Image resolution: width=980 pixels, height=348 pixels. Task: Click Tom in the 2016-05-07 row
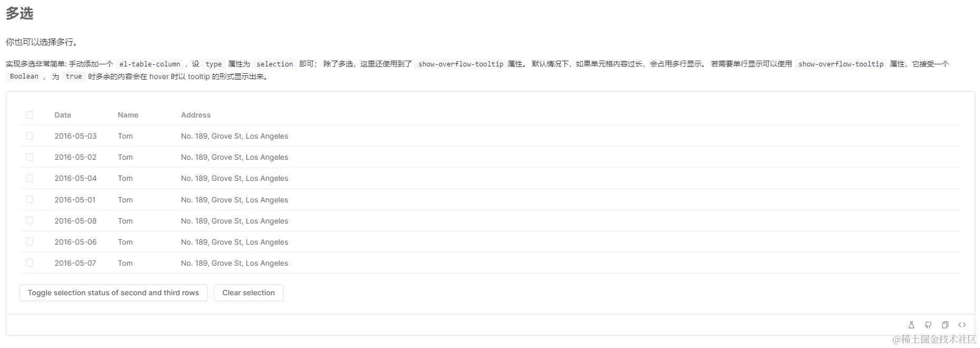pos(125,263)
